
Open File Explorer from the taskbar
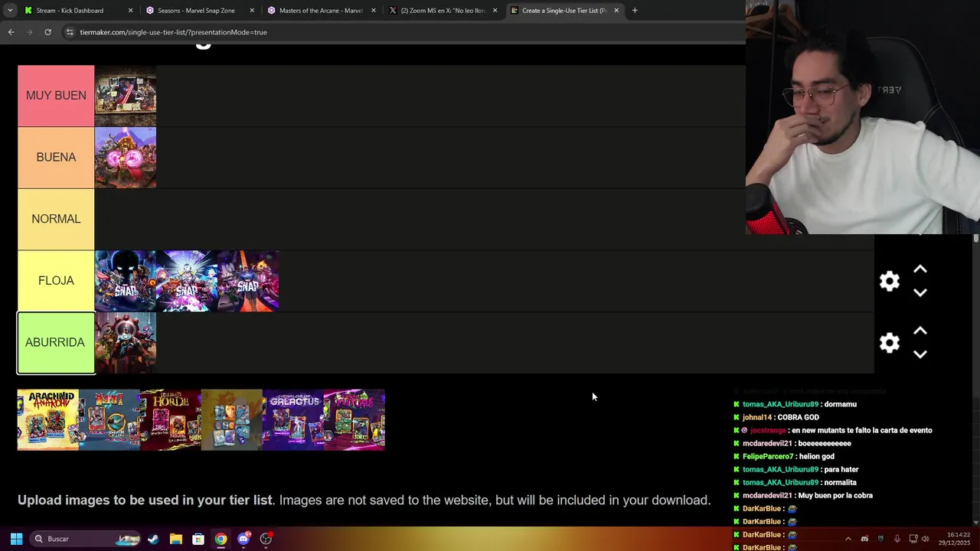[x=175, y=539]
